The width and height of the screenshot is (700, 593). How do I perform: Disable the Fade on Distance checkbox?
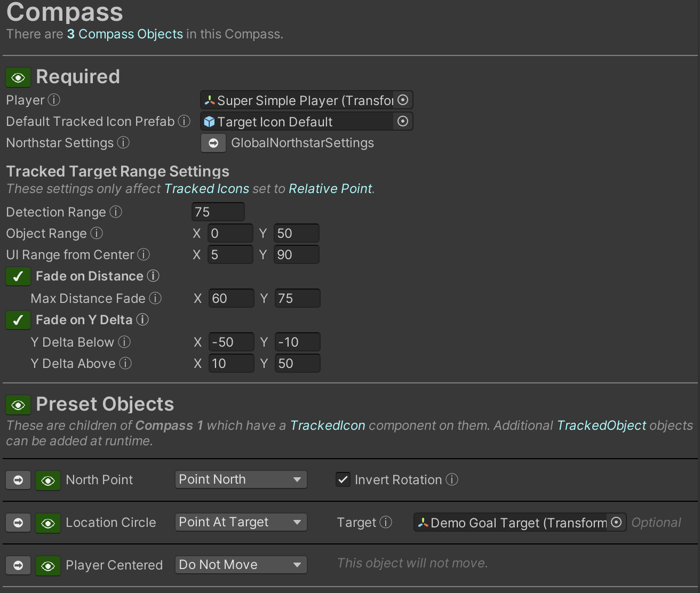tap(18, 276)
